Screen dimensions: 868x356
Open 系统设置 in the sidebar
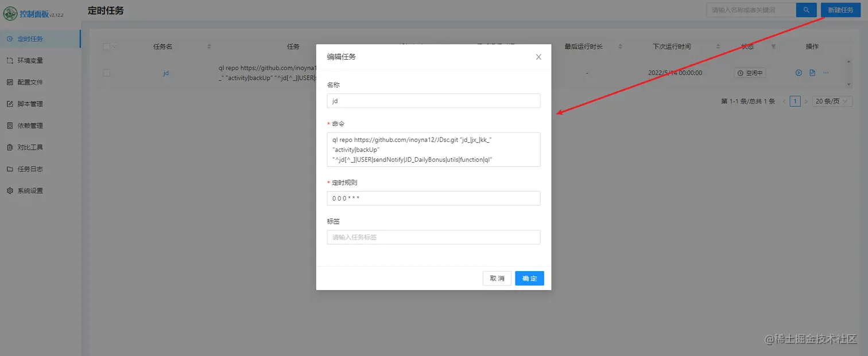[x=40, y=191]
